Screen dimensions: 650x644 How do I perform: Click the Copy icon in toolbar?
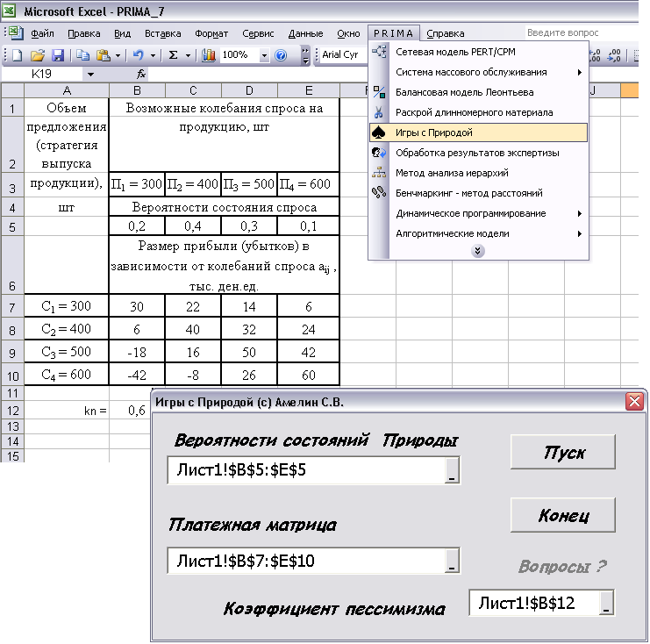(x=83, y=54)
